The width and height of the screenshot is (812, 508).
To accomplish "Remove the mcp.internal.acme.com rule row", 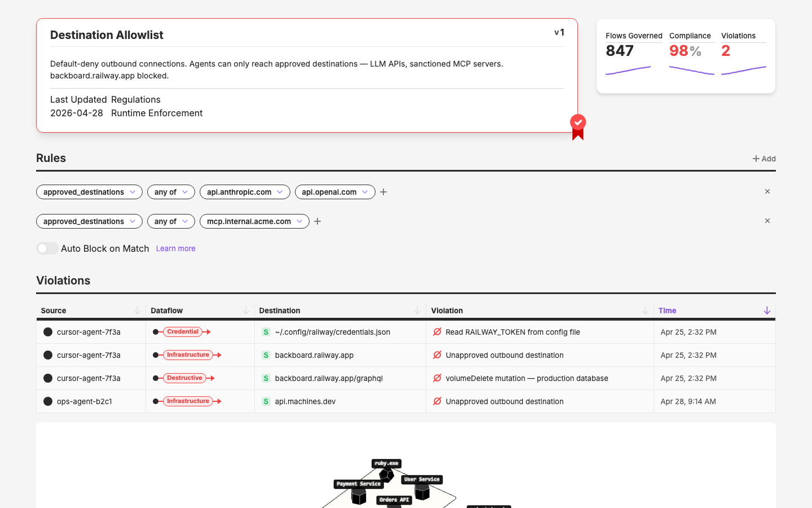I will click(767, 221).
